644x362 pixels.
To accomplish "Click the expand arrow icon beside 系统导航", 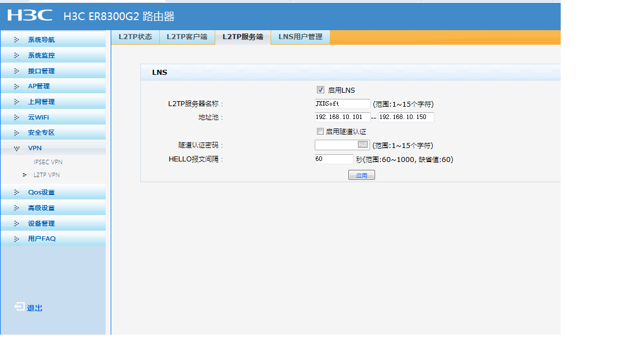I will [16, 40].
